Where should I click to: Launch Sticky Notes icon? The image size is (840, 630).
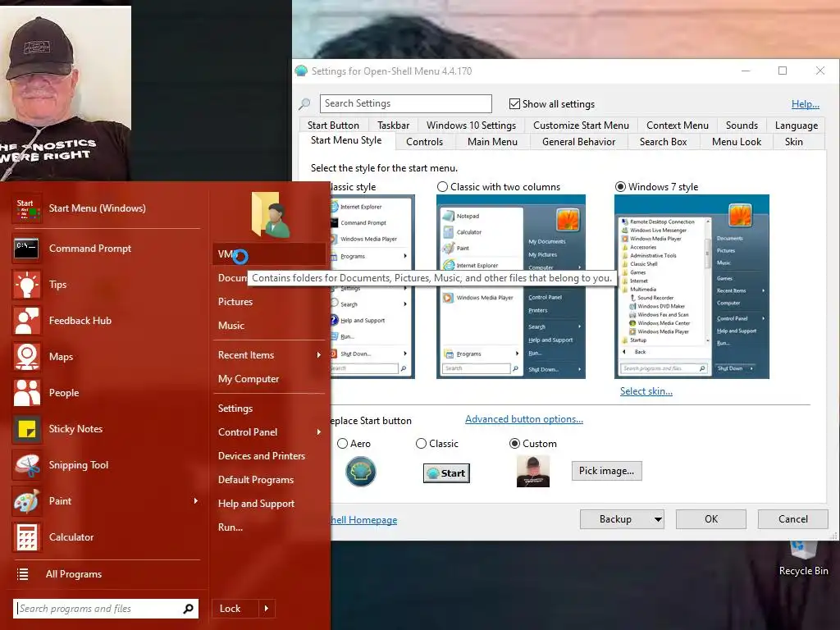(x=27, y=428)
